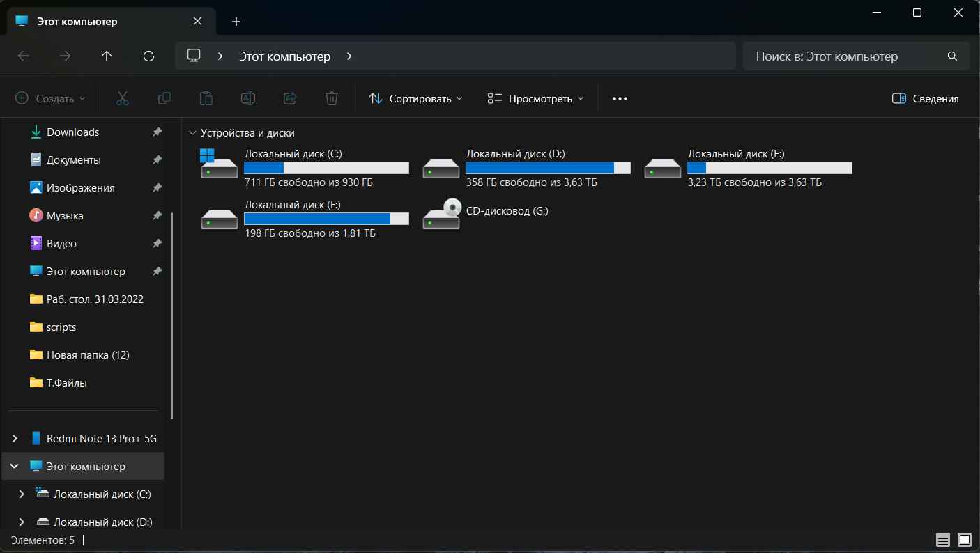Viewport: 980px width, 553px height.
Task: Click the Cut scissors icon
Action: 123,98
